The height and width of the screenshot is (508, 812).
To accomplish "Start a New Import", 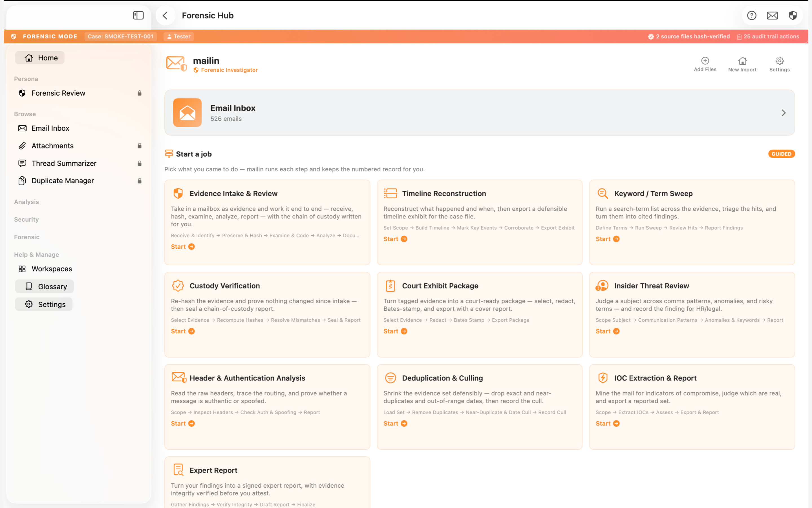I will pyautogui.click(x=742, y=64).
